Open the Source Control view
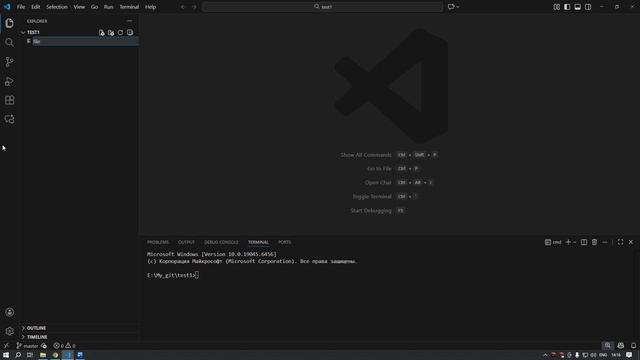The width and height of the screenshot is (640, 360). (9, 62)
